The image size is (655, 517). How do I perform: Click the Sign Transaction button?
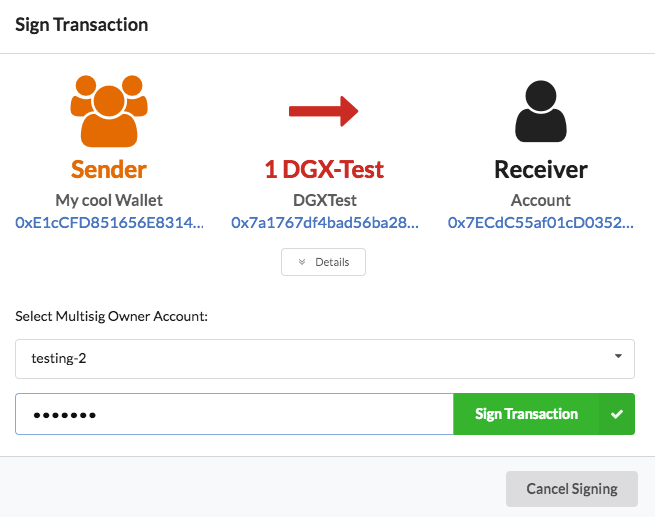click(526, 414)
